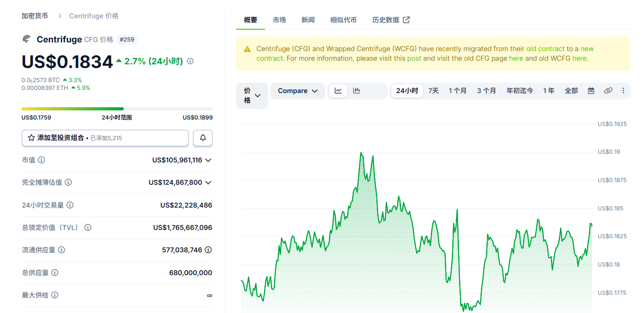The height and width of the screenshot is (313, 644).
Task: Click the bell price alert button
Action: coord(203,138)
